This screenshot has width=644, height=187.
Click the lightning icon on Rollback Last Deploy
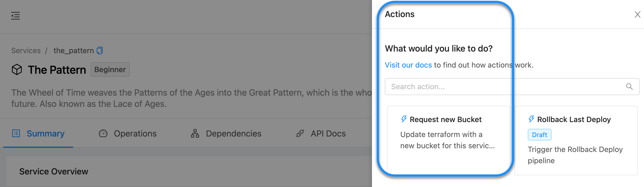coord(531,119)
